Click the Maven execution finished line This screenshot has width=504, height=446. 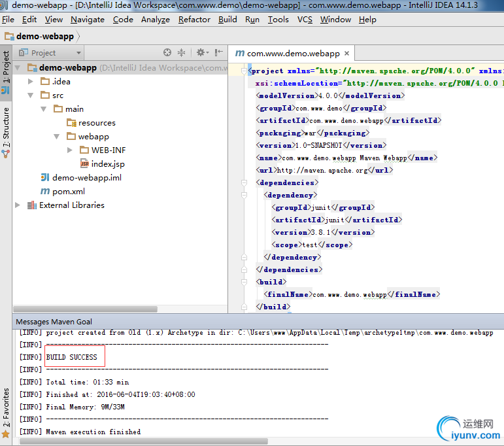(x=93, y=432)
